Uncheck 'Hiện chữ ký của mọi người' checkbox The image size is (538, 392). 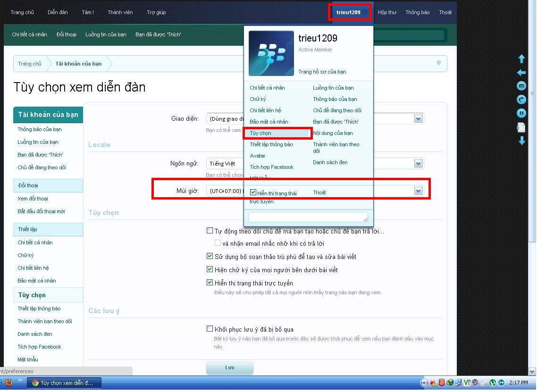210,269
